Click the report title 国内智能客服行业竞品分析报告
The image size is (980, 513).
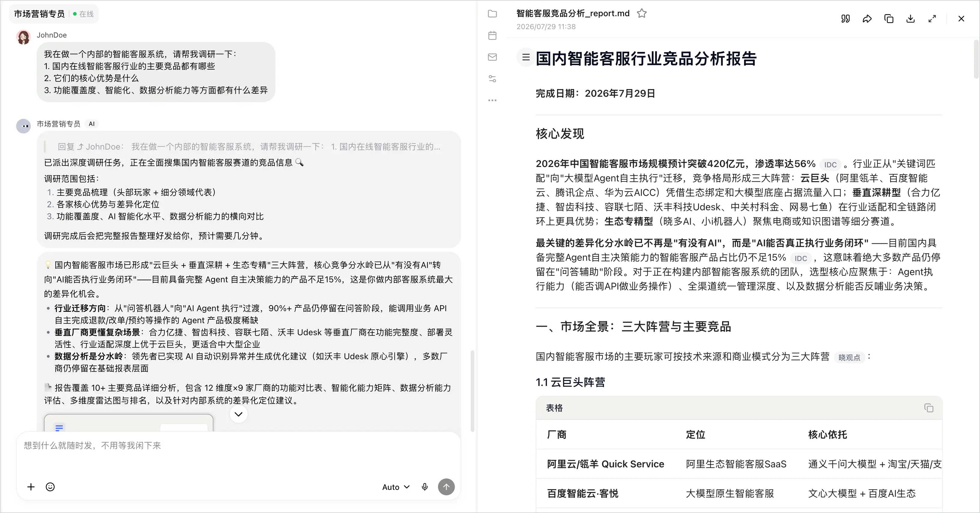click(646, 59)
